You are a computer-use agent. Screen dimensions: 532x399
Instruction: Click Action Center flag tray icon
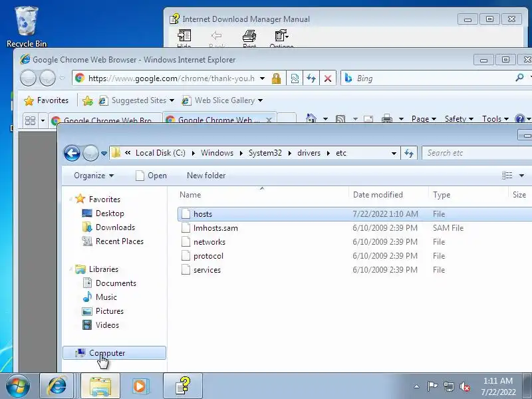coord(432,386)
